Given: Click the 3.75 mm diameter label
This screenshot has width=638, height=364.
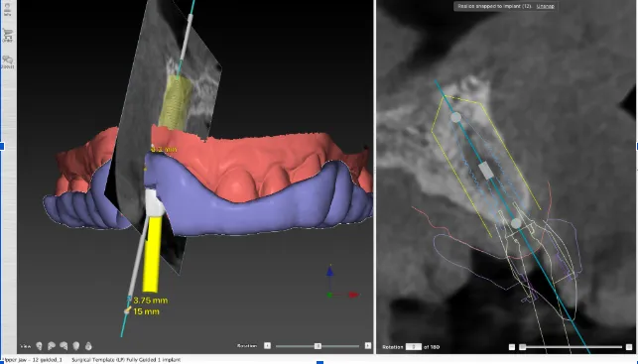Looking at the screenshot, I should pyautogui.click(x=150, y=301).
